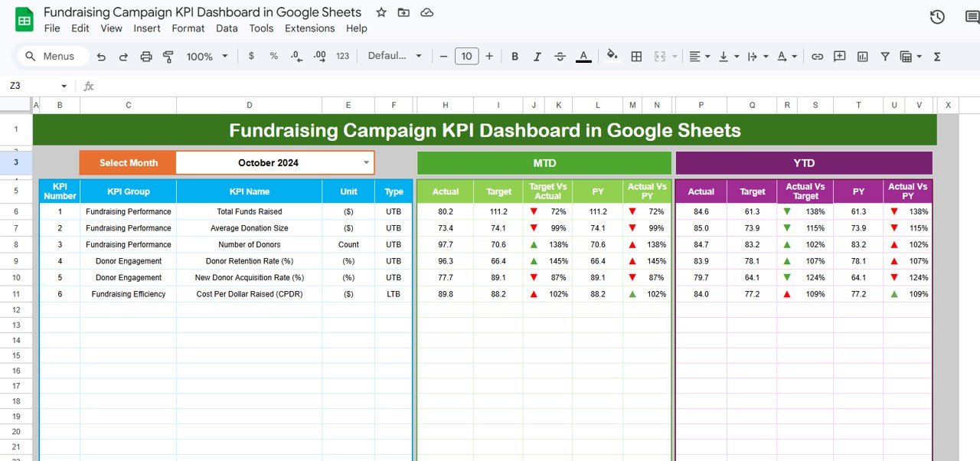Open the Edit menu
The height and width of the screenshot is (461, 980).
80,28
